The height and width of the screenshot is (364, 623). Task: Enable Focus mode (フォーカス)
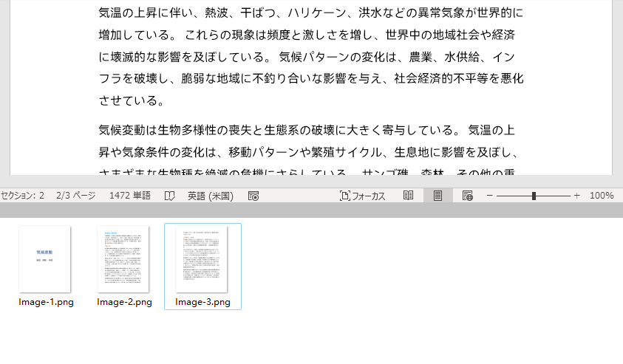[x=362, y=196]
